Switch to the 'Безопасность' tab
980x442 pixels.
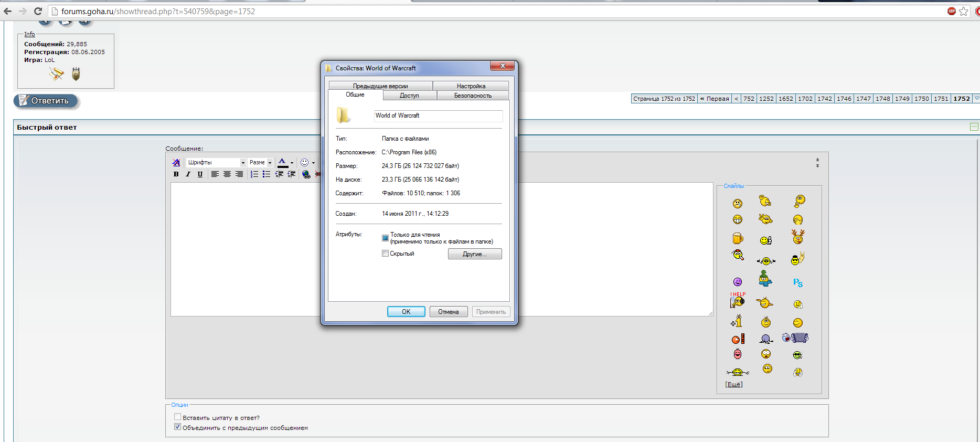point(473,96)
